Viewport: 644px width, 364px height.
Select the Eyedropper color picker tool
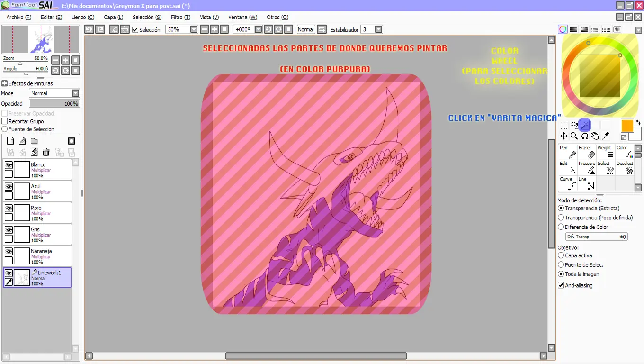pyautogui.click(x=606, y=136)
